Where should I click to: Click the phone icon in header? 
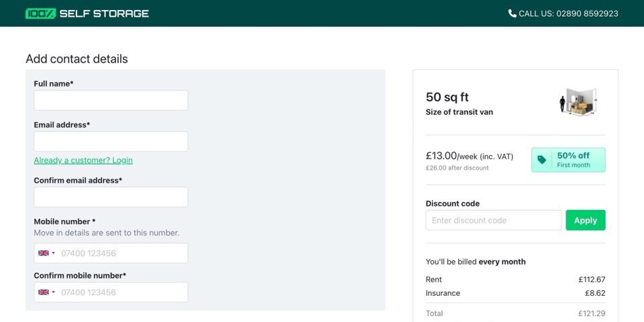tap(513, 13)
